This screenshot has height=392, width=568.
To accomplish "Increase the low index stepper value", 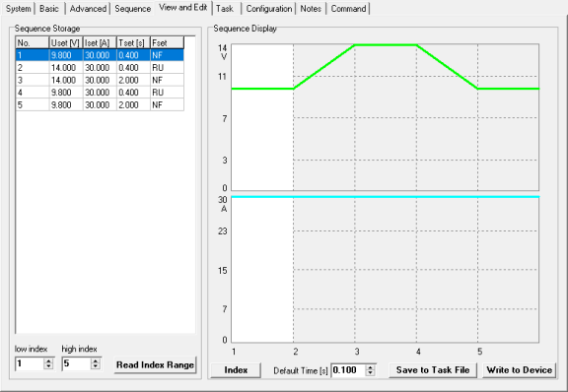I will click(x=48, y=360).
